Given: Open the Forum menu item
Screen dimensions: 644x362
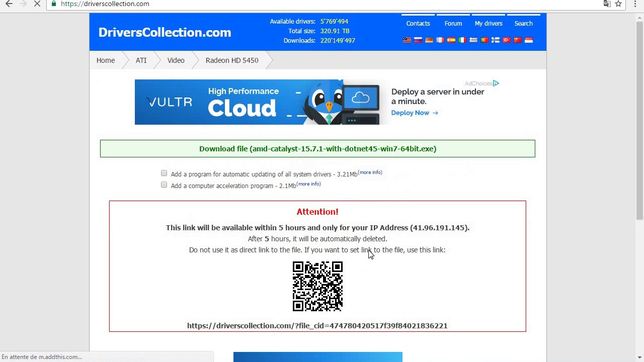Looking at the screenshot, I should click(453, 24).
